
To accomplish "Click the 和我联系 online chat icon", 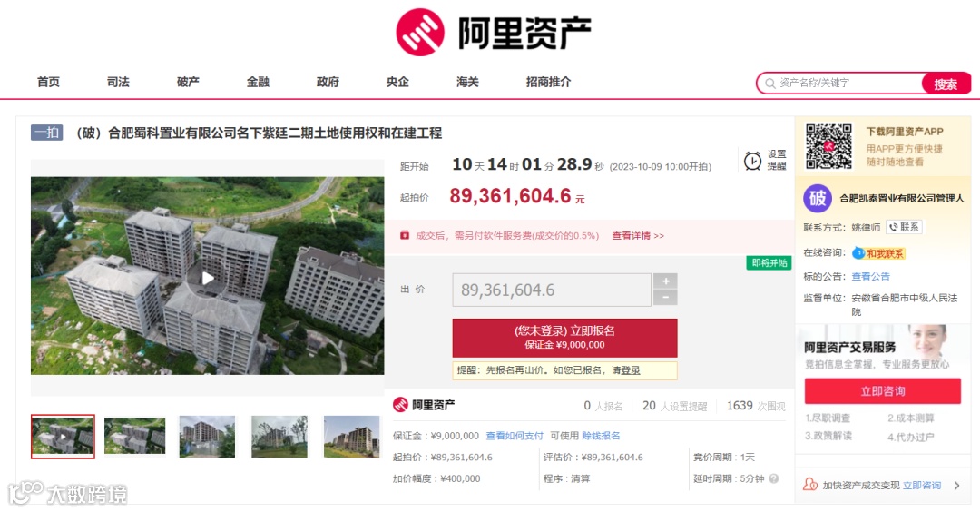I will click(x=879, y=253).
